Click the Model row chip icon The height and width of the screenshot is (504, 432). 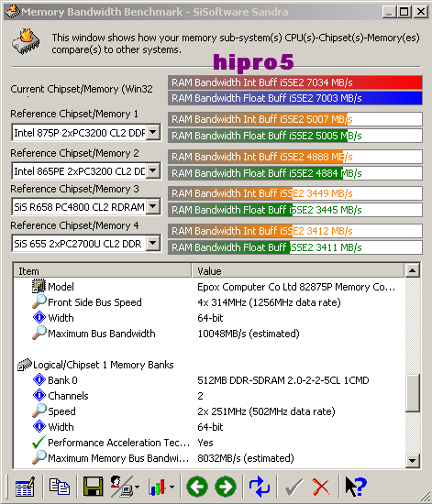coord(39,286)
